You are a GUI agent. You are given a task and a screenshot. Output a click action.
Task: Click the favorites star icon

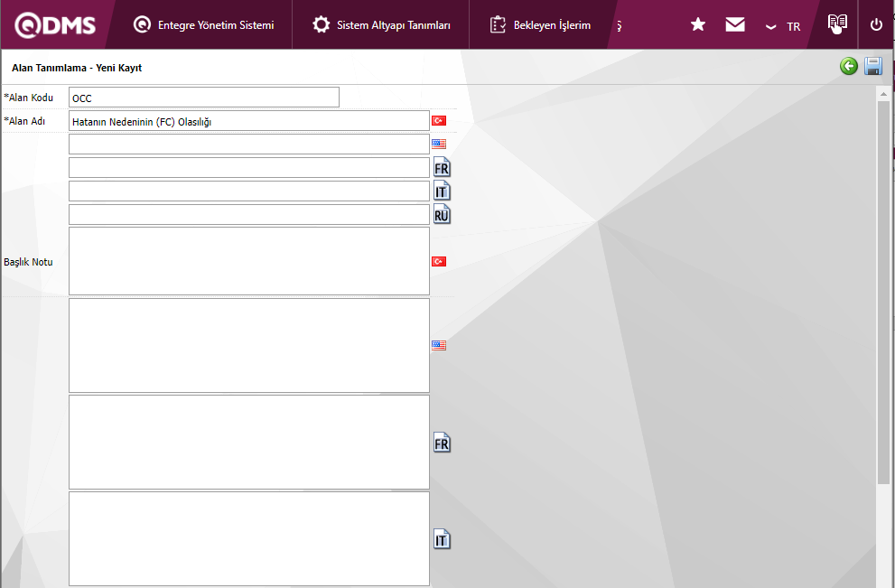click(697, 24)
